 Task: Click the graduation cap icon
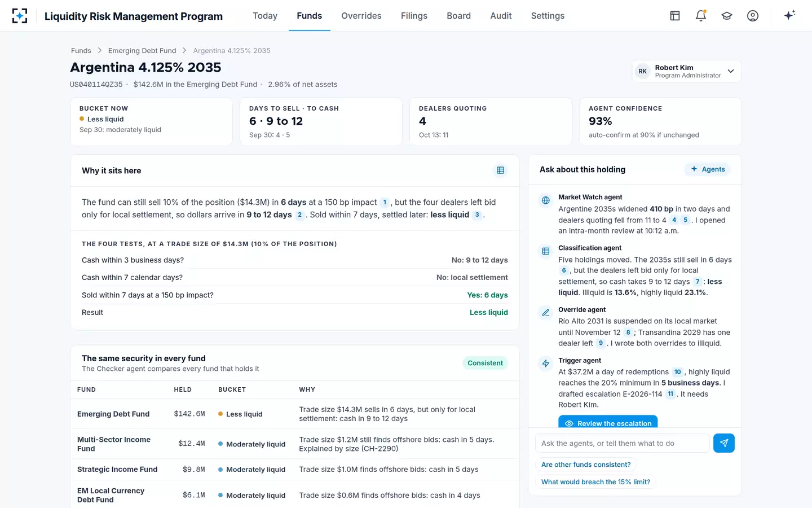click(x=727, y=16)
